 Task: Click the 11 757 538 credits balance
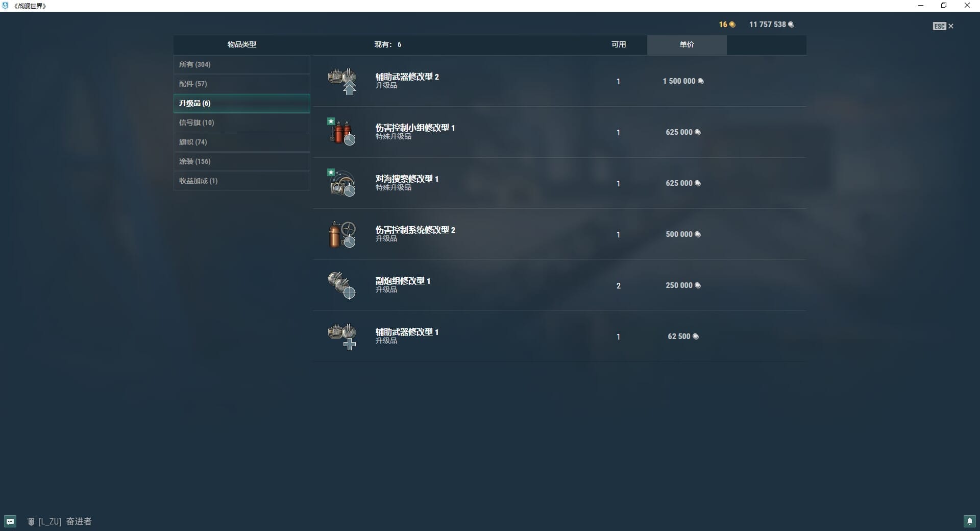(x=771, y=25)
